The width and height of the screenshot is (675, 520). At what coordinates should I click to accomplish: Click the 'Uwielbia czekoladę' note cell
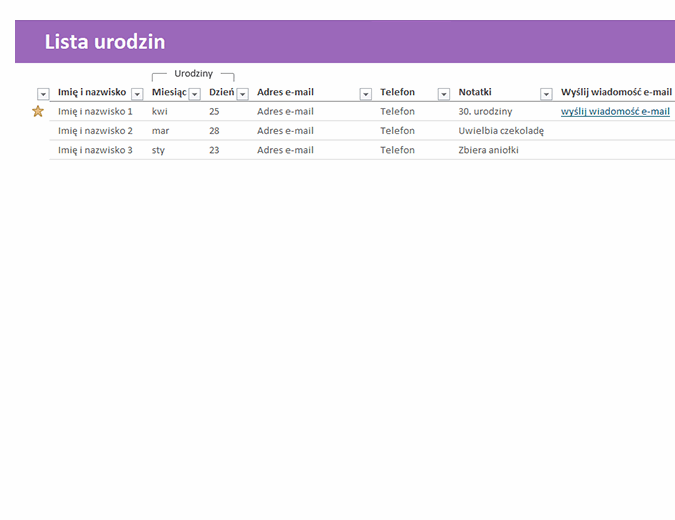tap(501, 131)
